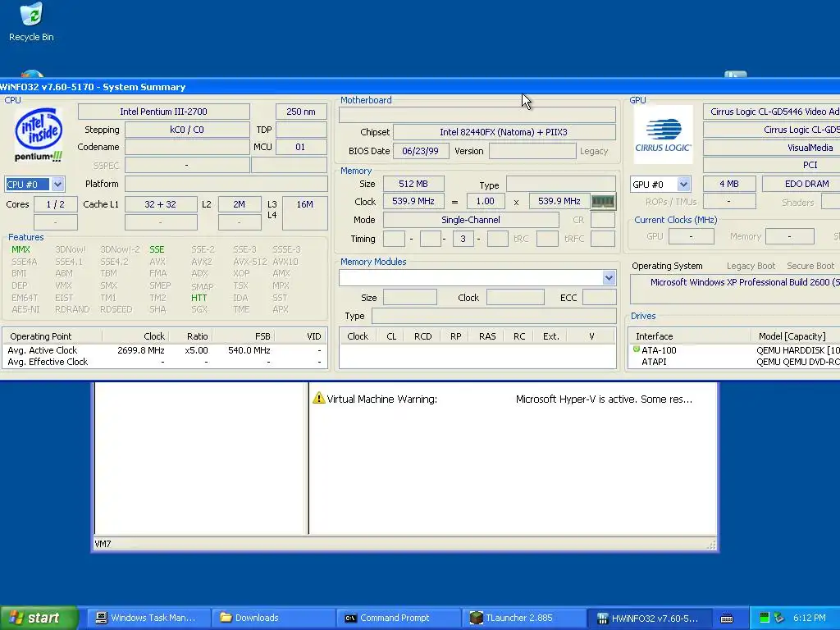The image size is (840, 630).
Task: Click the 32 + 32 L1 cache field
Action: click(x=161, y=204)
